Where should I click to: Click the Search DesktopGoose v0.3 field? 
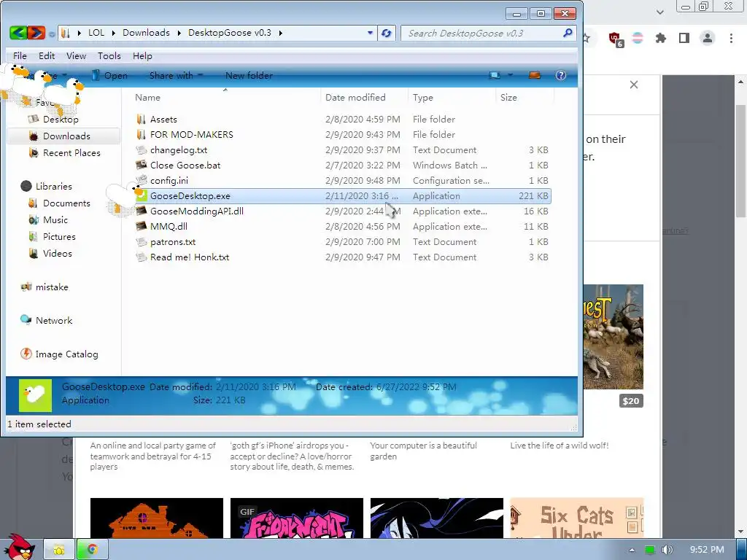point(488,33)
